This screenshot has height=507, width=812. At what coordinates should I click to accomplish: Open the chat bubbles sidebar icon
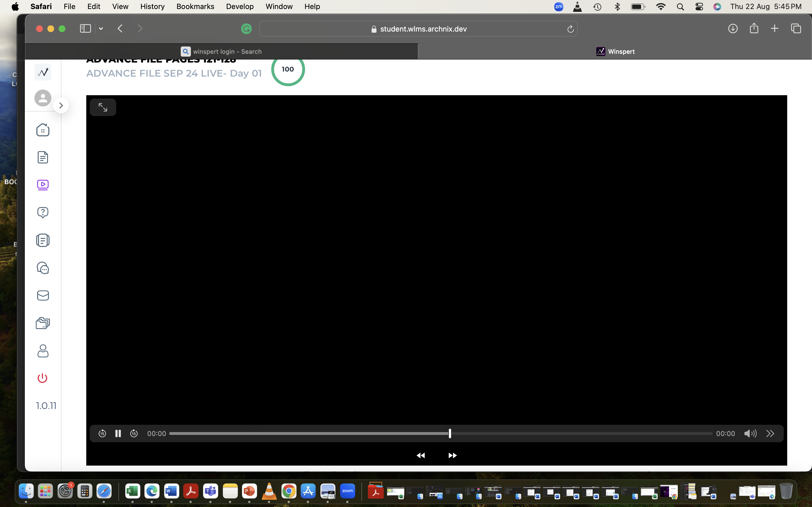pyautogui.click(x=43, y=268)
